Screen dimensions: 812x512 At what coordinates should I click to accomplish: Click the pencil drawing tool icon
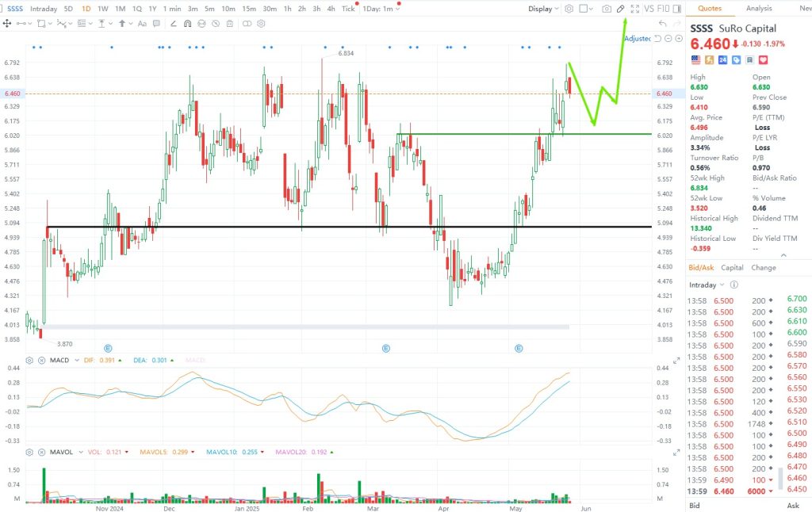click(x=621, y=9)
